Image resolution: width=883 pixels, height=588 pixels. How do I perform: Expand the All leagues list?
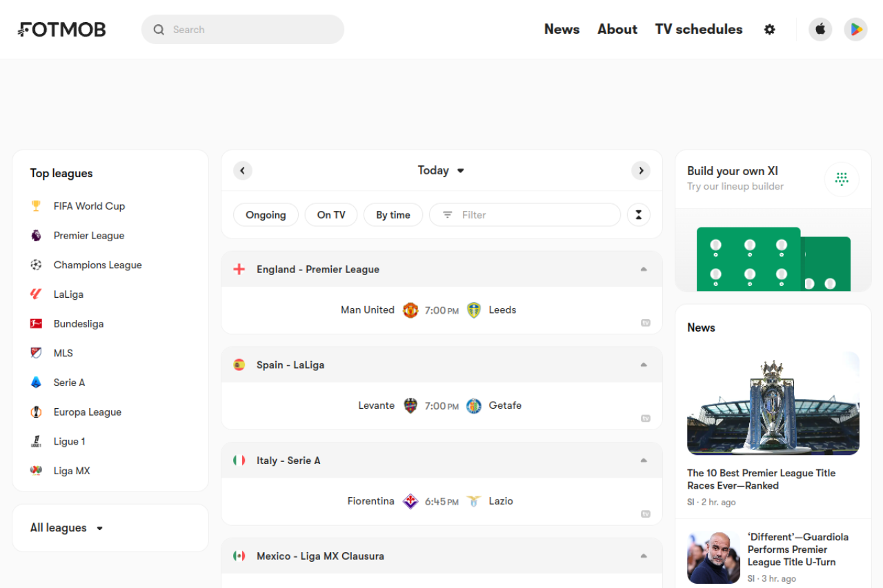pyautogui.click(x=67, y=528)
